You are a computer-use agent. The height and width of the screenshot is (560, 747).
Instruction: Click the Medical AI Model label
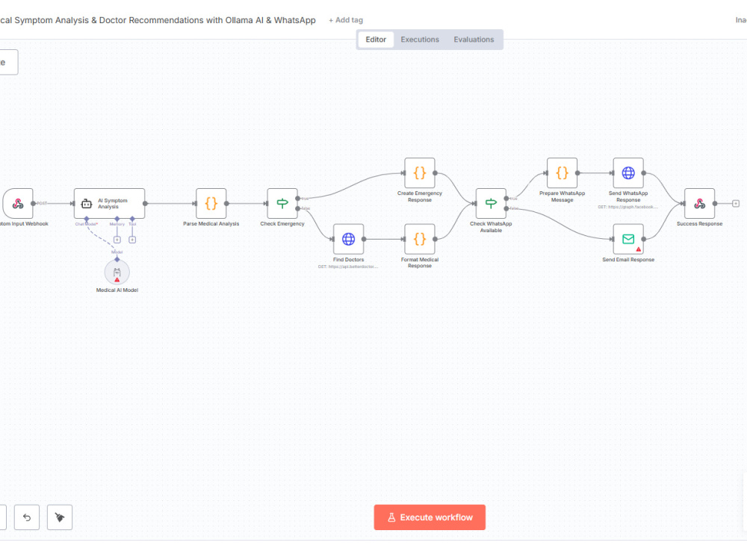pos(117,290)
